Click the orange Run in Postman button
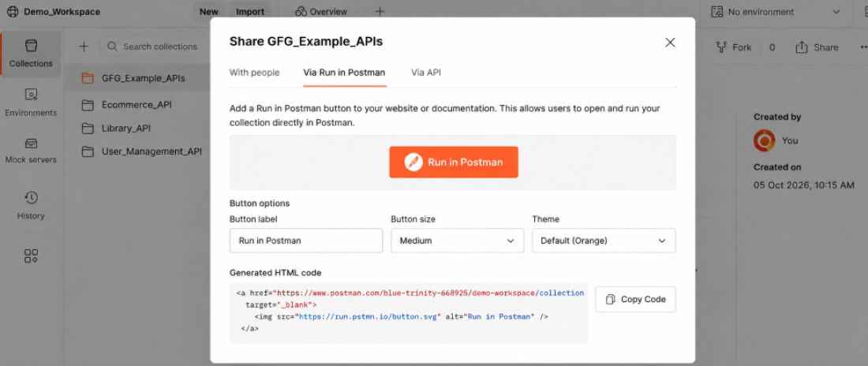The image size is (868, 366). [454, 162]
